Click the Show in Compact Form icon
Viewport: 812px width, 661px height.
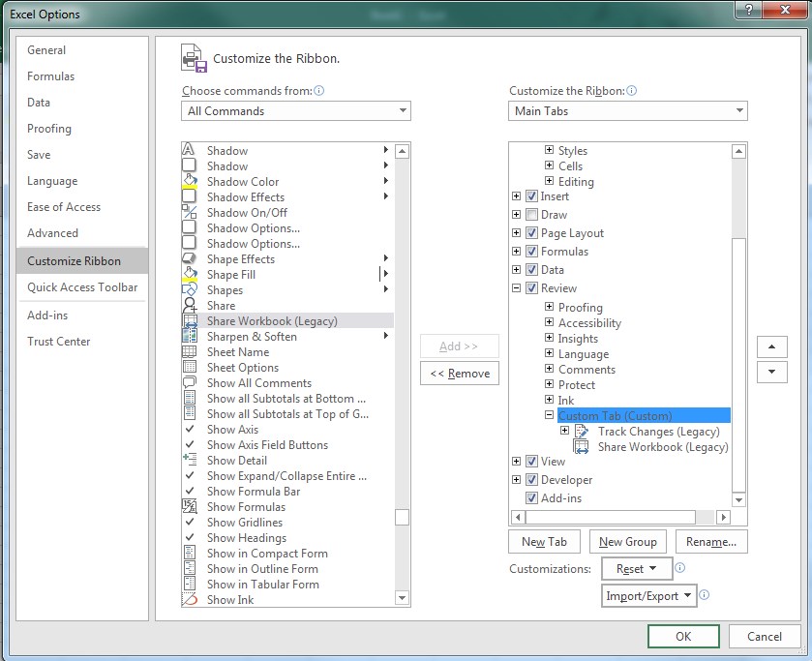pos(190,553)
